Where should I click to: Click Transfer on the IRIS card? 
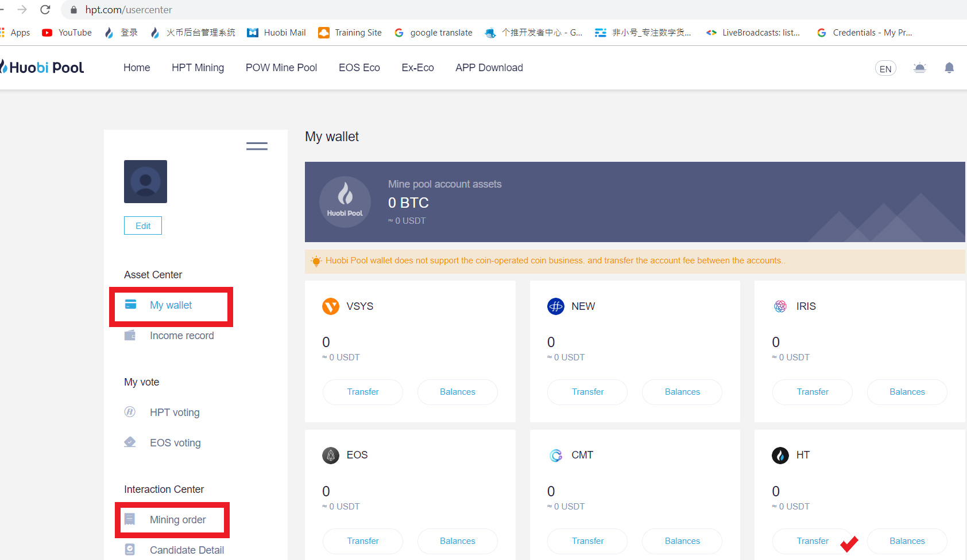813,392
